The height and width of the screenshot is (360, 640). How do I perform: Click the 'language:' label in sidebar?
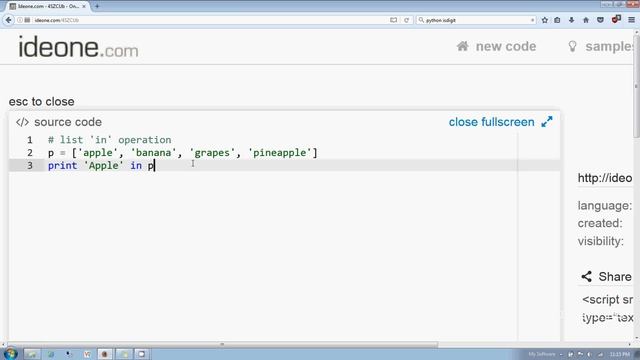click(x=605, y=205)
